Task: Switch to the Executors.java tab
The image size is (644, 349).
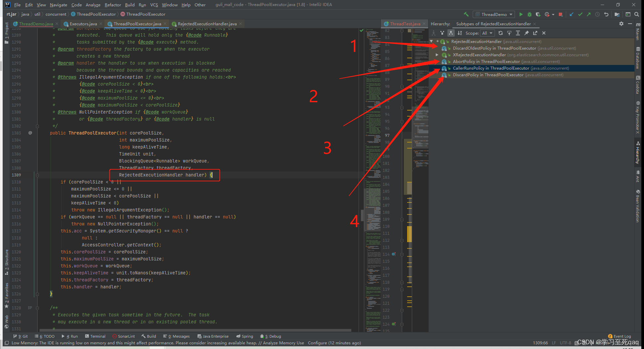Action: tap(83, 24)
